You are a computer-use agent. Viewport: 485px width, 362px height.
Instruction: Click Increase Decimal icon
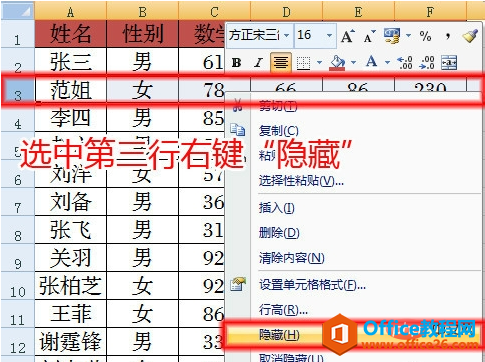pyautogui.click(x=405, y=63)
